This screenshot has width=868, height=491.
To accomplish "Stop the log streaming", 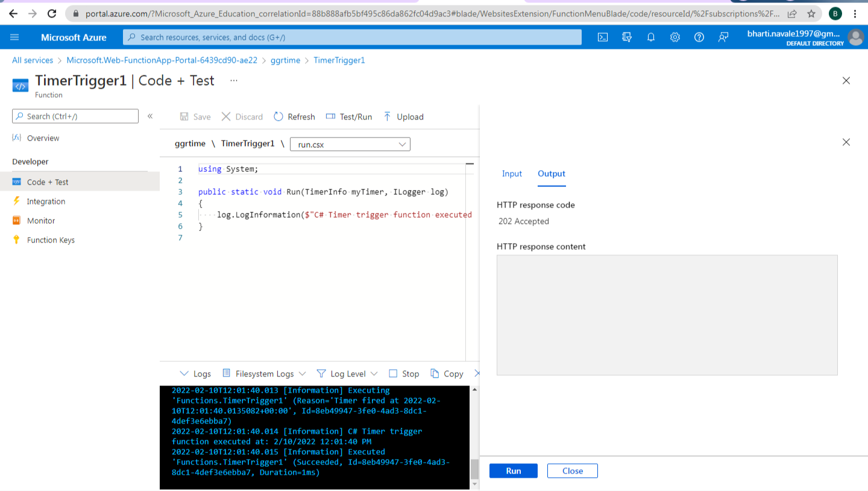I will (x=404, y=373).
